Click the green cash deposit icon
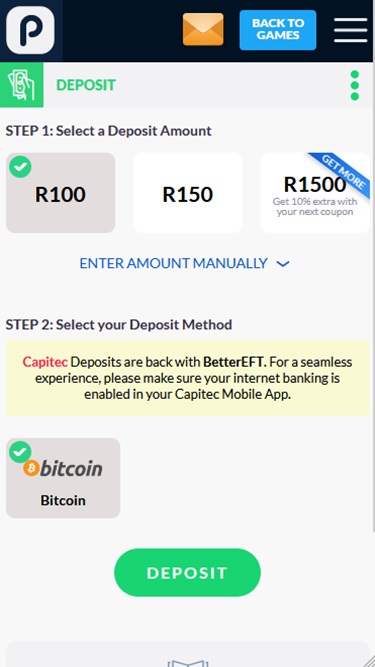The height and width of the screenshot is (667, 375). [x=21, y=85]
